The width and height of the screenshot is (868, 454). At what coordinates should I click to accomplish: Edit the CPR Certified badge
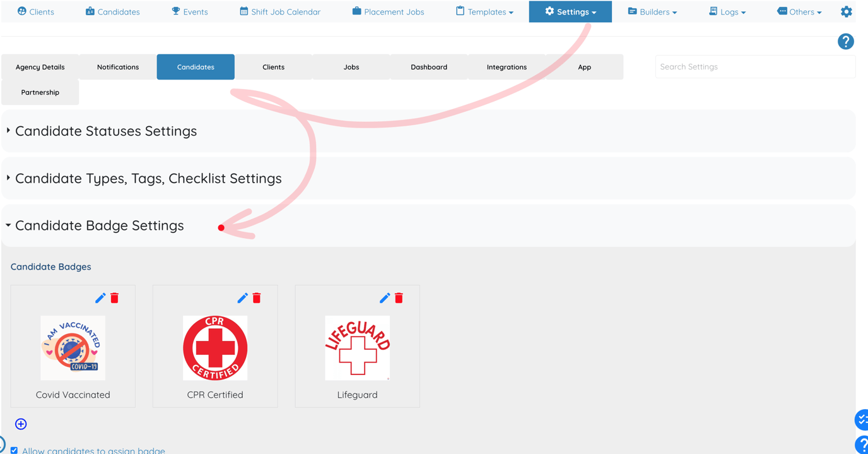click(241, 297)
